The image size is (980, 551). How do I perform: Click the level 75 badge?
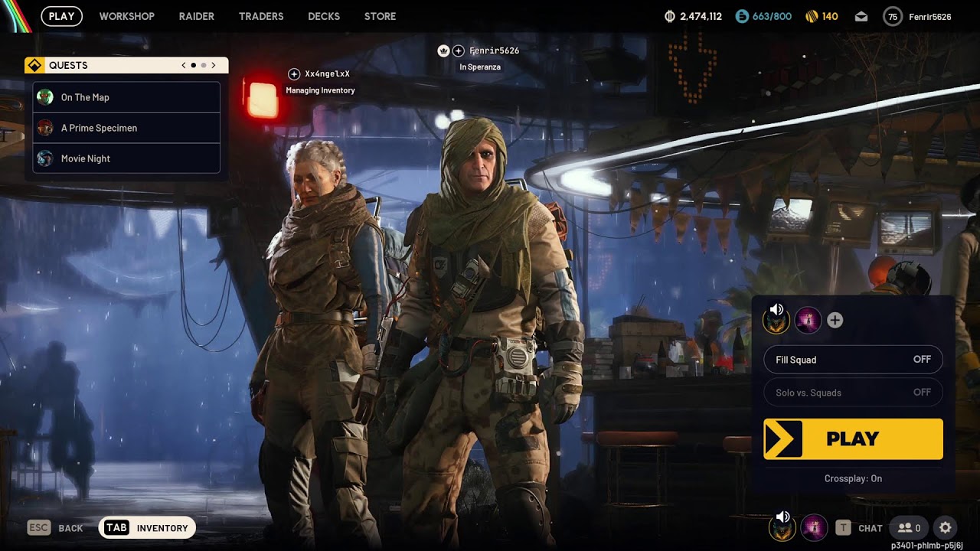click(x=892, y=16)
